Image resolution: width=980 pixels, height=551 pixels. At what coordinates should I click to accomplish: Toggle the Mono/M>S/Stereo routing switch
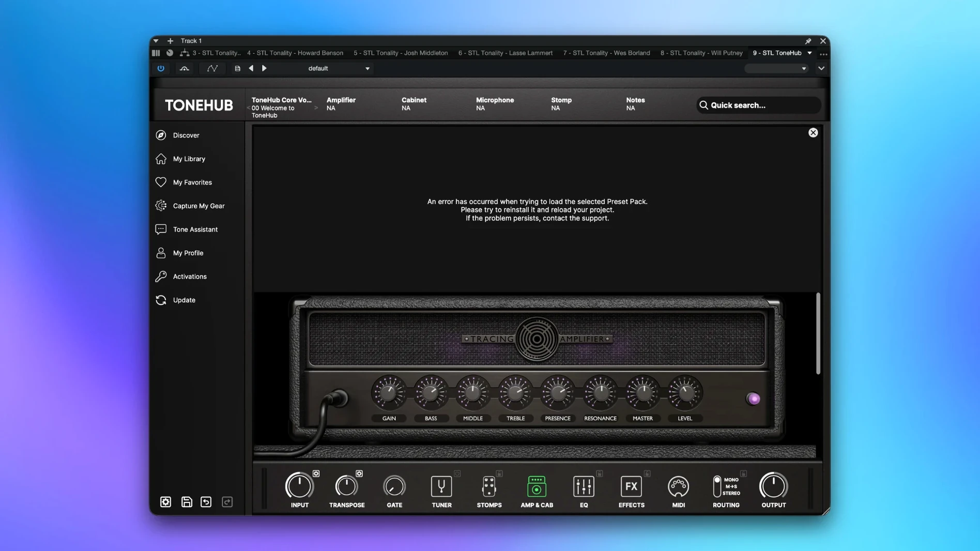coord(717,486)
